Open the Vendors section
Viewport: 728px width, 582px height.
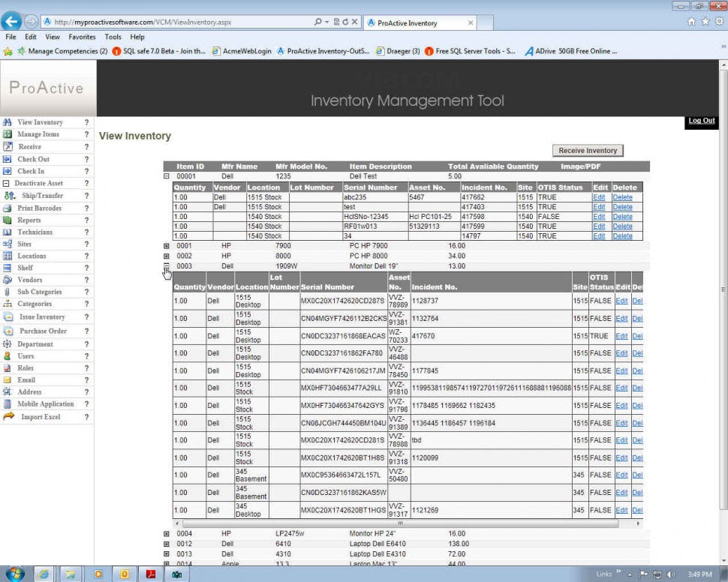pyautogui.click(x=30, y=280)
